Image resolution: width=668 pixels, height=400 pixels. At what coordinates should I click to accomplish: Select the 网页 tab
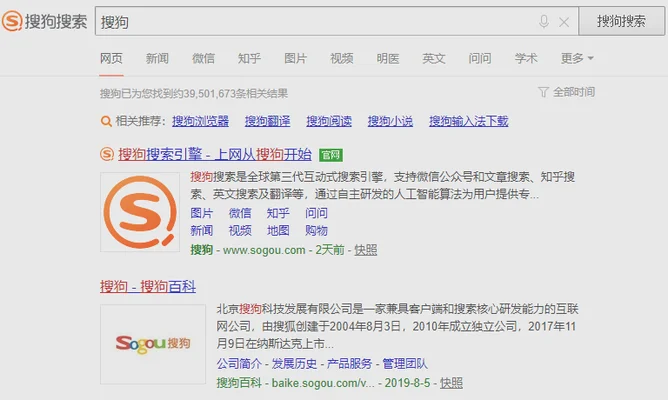(x=111, y=58)
